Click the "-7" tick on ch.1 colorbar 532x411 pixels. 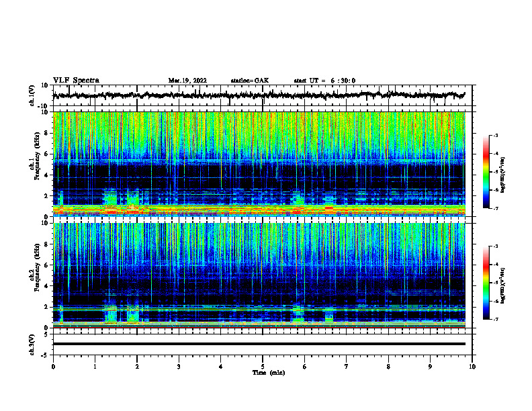click(496, 208)
